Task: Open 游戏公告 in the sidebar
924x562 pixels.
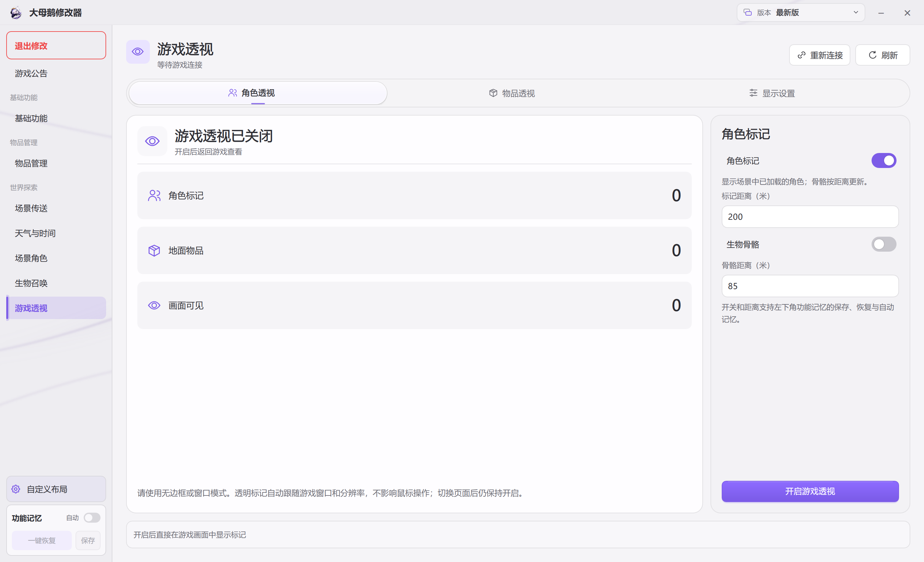Action: pos(56,74)
